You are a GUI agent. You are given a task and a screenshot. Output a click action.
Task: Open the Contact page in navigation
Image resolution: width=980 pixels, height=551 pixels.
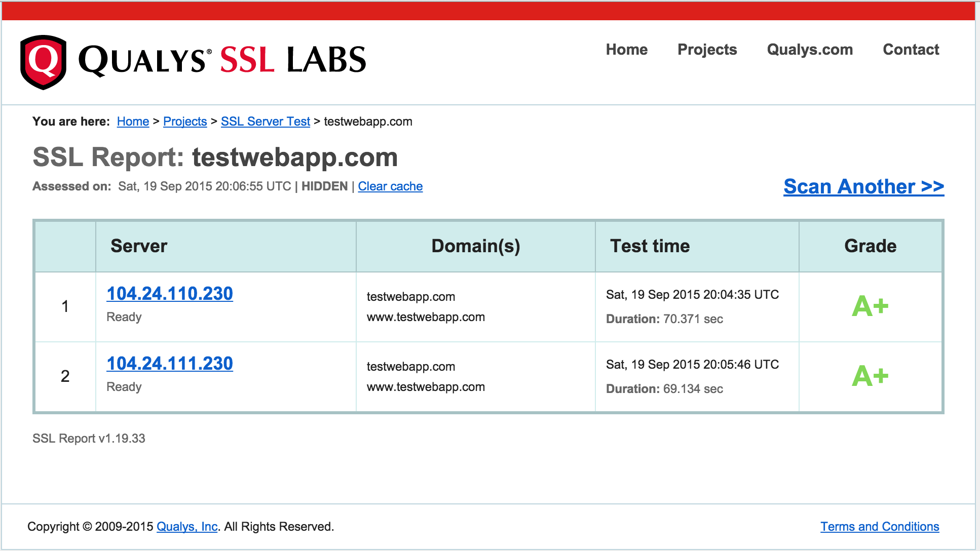tap(911, 50)
